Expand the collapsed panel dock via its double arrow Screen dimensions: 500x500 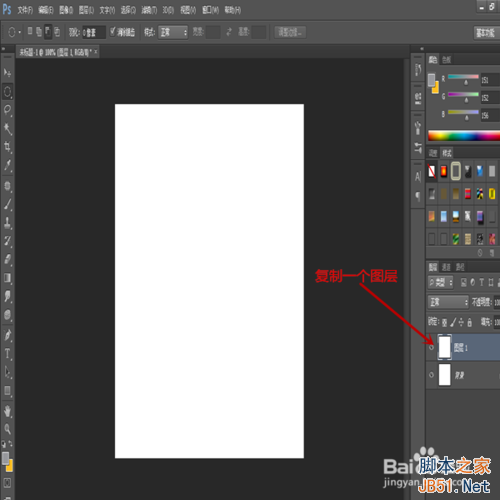[422, 49]
